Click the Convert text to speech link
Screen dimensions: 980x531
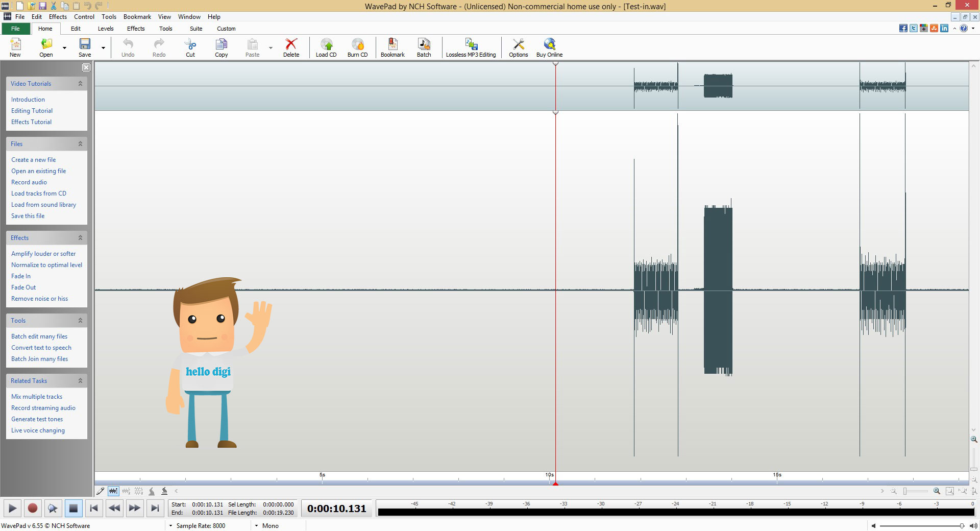(41, 348)
